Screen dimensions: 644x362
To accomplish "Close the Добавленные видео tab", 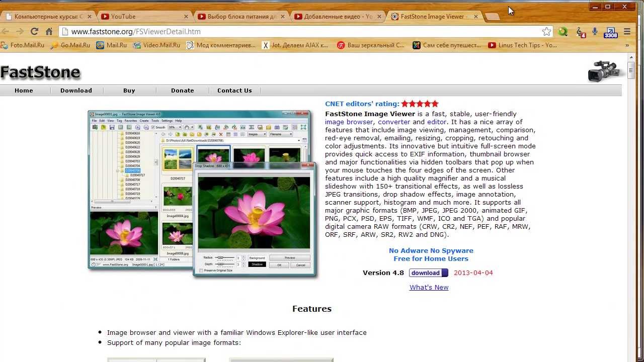I will (x=379, y=17).
